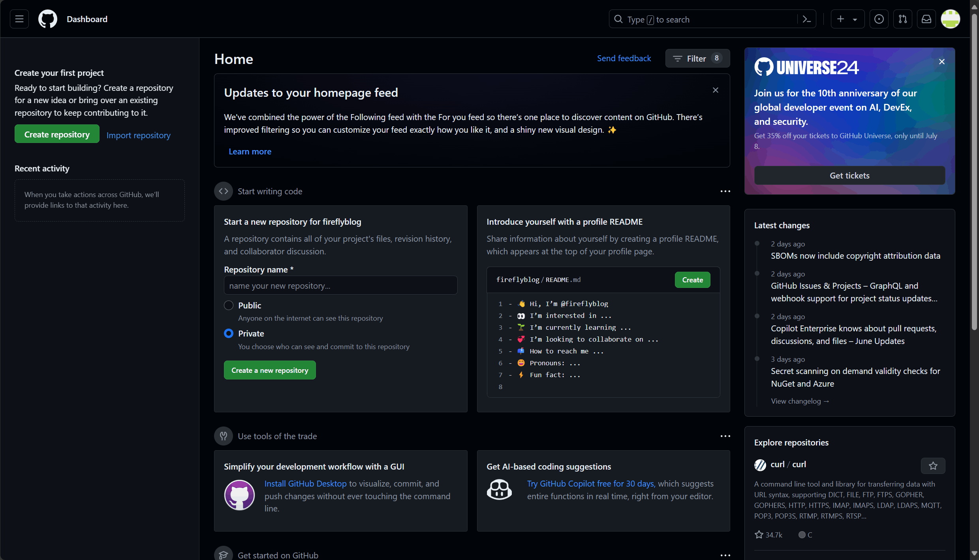Viewport: 979px width, 560px height.
Task: Open SBOMs copyright attribution changelog entry
Action: 856,256
